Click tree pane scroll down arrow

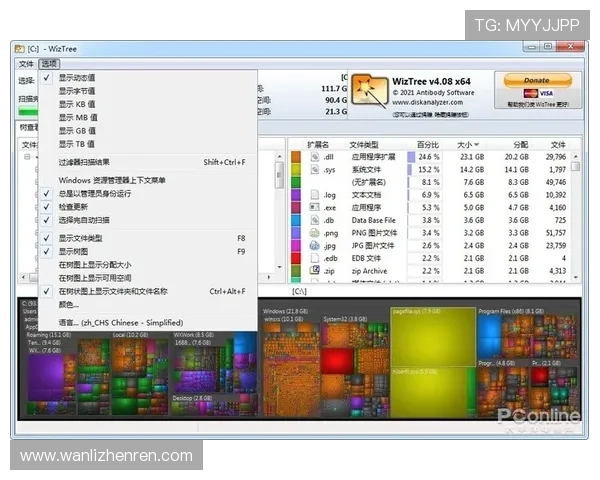[280, 267]
